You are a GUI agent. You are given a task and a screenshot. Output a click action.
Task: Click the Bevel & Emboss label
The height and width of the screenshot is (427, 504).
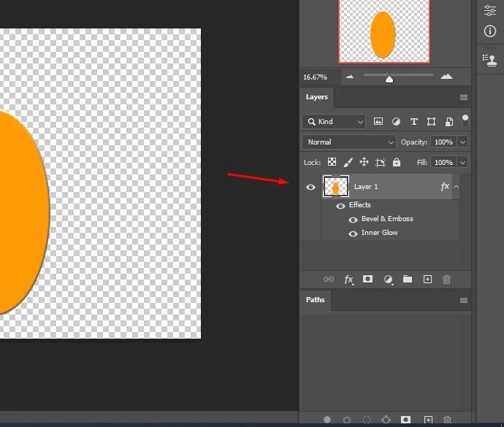coord(387,219)
